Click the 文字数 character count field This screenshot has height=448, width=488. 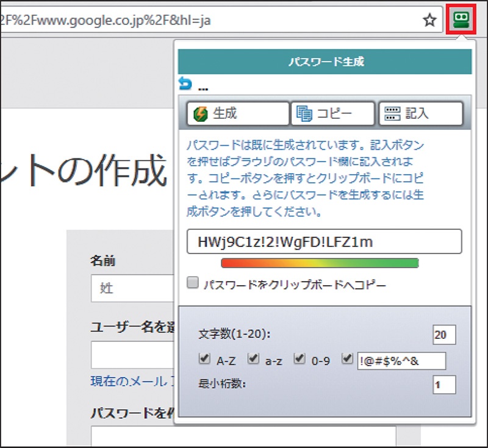444,335
